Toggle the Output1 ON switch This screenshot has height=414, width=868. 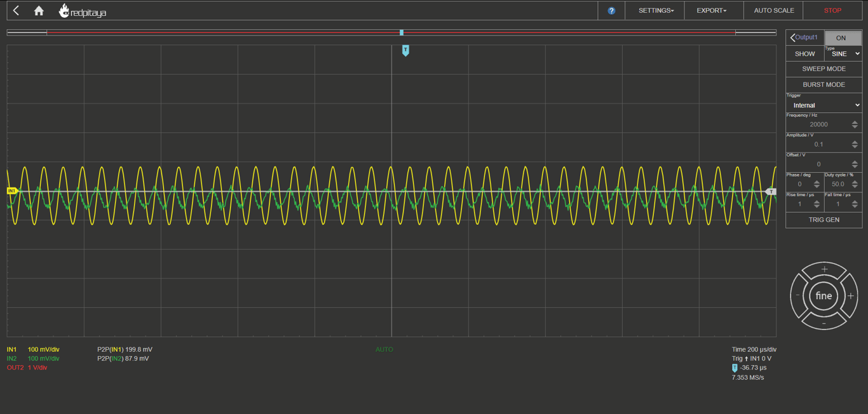(x=843, y=38)
